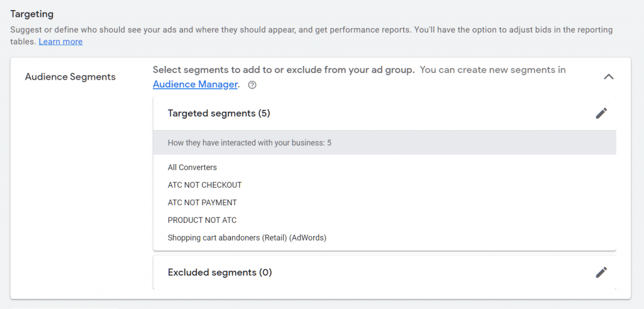Edit the Excluded segments with pencil icon
Screen dimensions: 644x309
tap(601, 273)
